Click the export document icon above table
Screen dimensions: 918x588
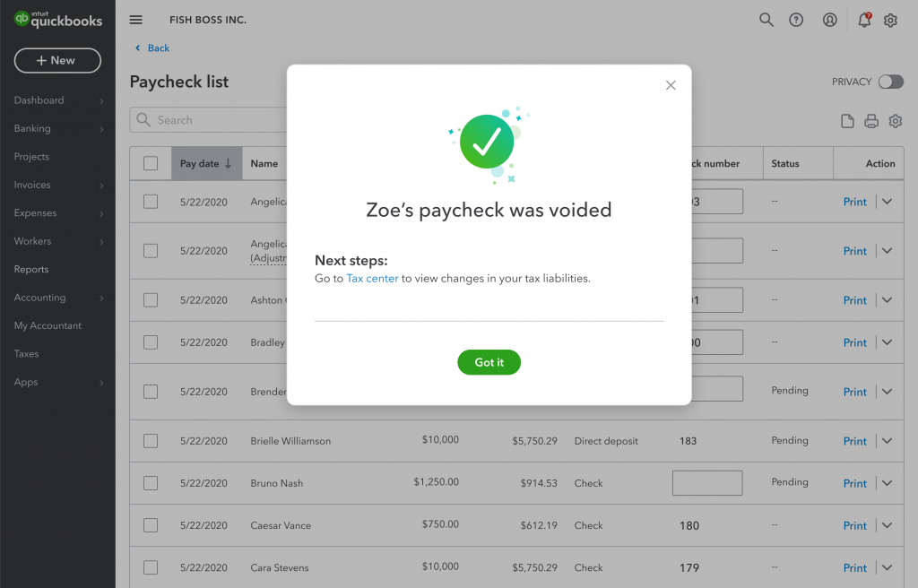coord(847,121)
